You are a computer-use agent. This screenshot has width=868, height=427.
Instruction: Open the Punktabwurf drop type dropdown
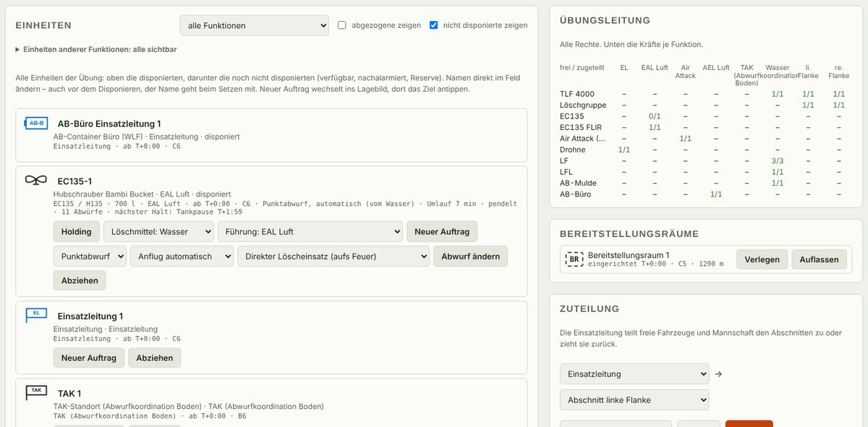[90, 256]
